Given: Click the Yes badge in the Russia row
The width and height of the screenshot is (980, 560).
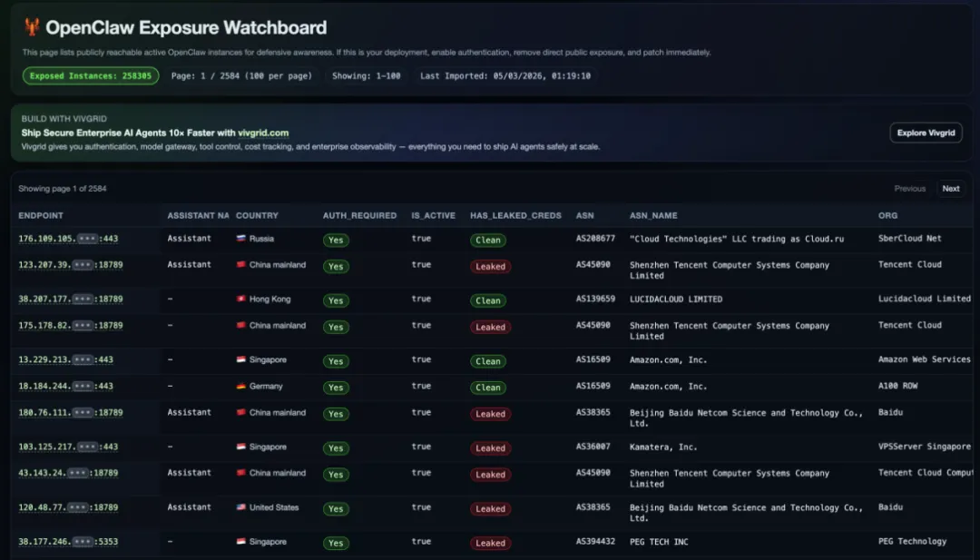Looking at the screenshot, I should coord(336,240).
